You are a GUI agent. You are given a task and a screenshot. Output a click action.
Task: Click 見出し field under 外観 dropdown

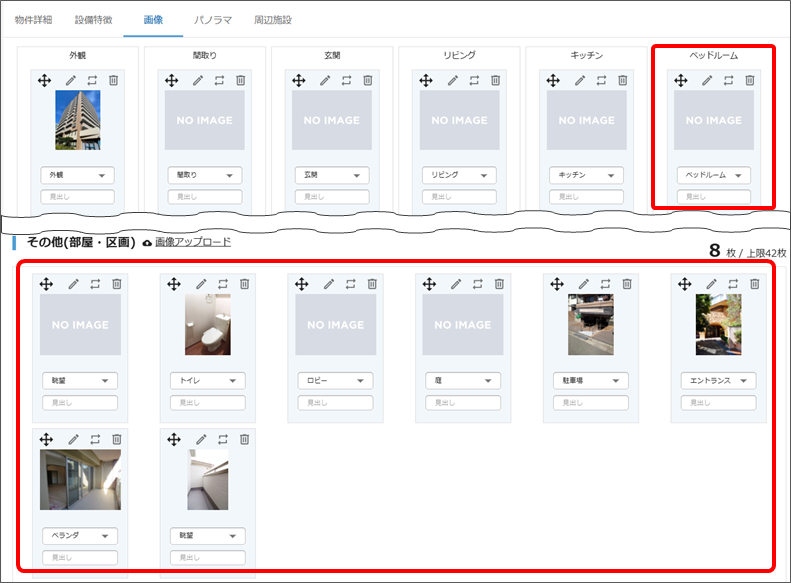click(x=78, y=197)
